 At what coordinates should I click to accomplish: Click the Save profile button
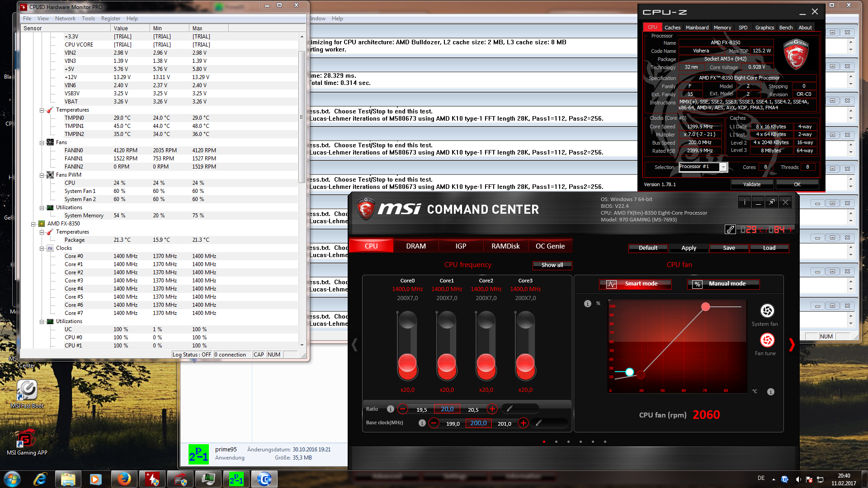(729, 248)
